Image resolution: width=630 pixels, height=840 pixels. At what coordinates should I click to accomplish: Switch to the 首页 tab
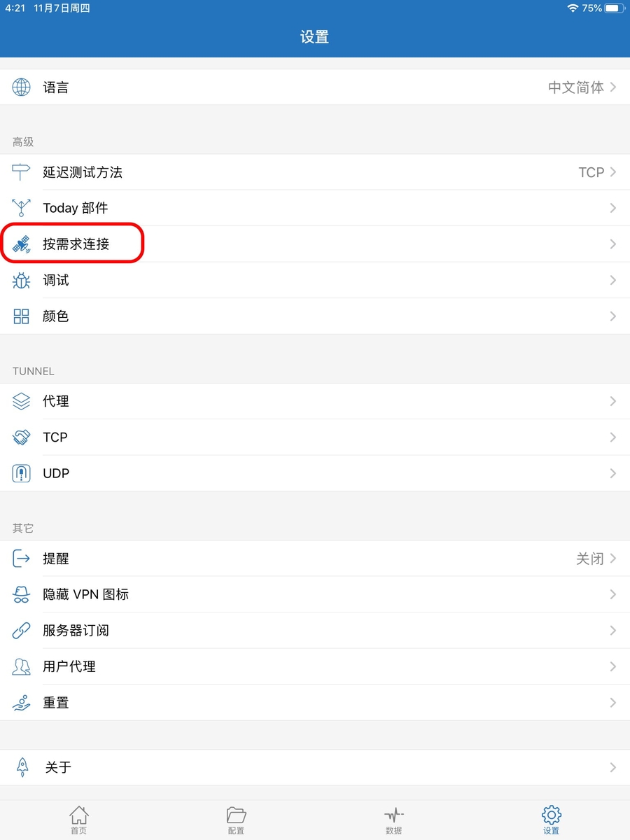click(x=79, y=820)
